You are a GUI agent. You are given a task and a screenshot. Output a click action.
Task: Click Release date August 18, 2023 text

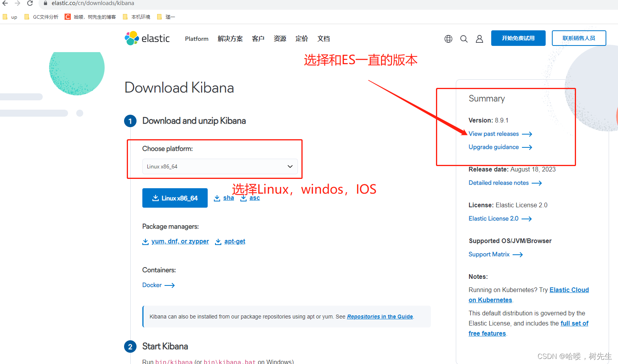(x=512, y=170)
